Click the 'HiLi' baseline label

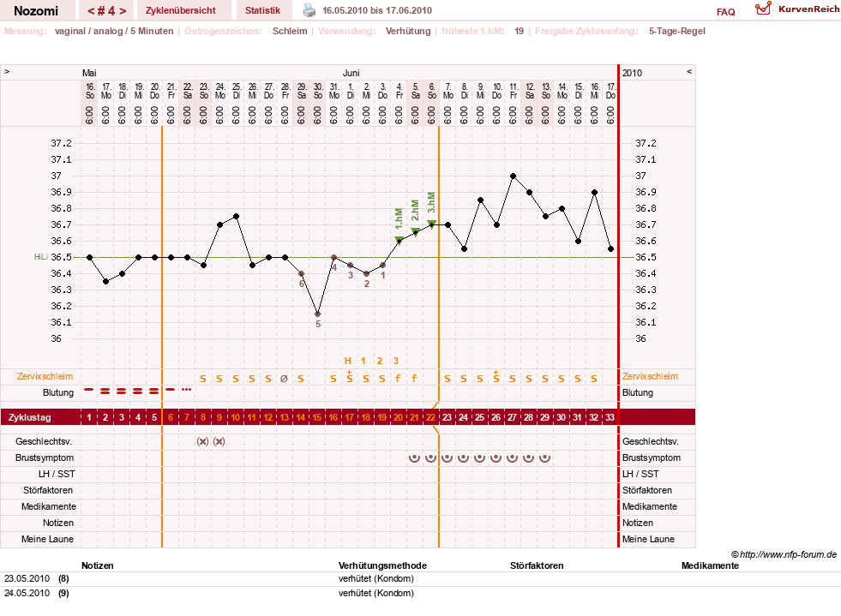(41, 257)
